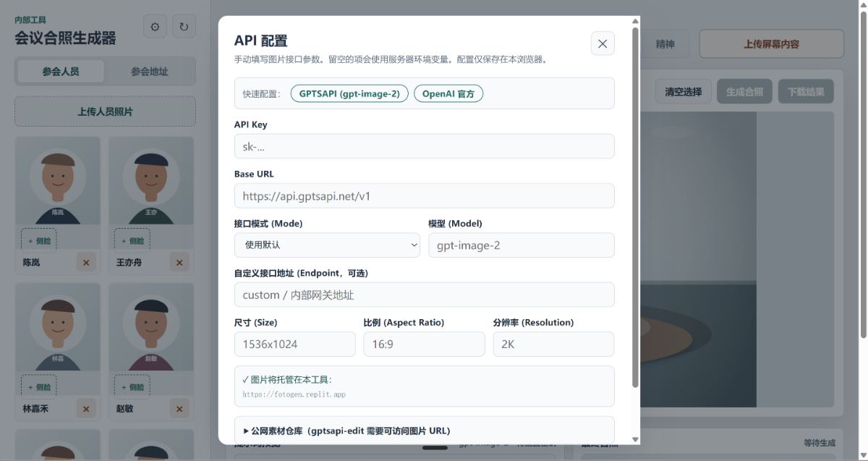Viewport: 868px width, 461px height.
Task: Click the 下载结果 button
Action: 806,91
